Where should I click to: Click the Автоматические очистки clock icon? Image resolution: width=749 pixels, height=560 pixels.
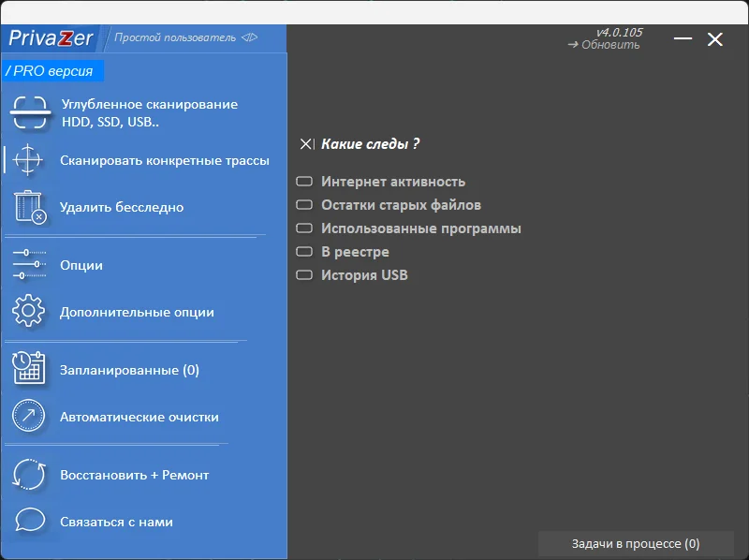click(x=29, y=417)
